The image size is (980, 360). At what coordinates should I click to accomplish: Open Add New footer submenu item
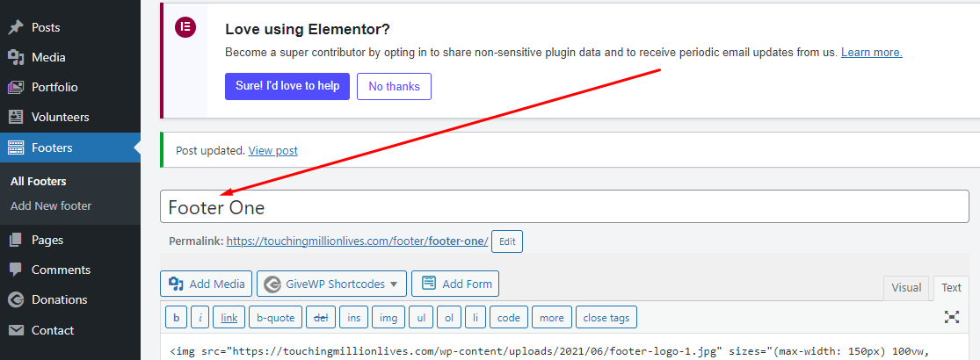51,205
